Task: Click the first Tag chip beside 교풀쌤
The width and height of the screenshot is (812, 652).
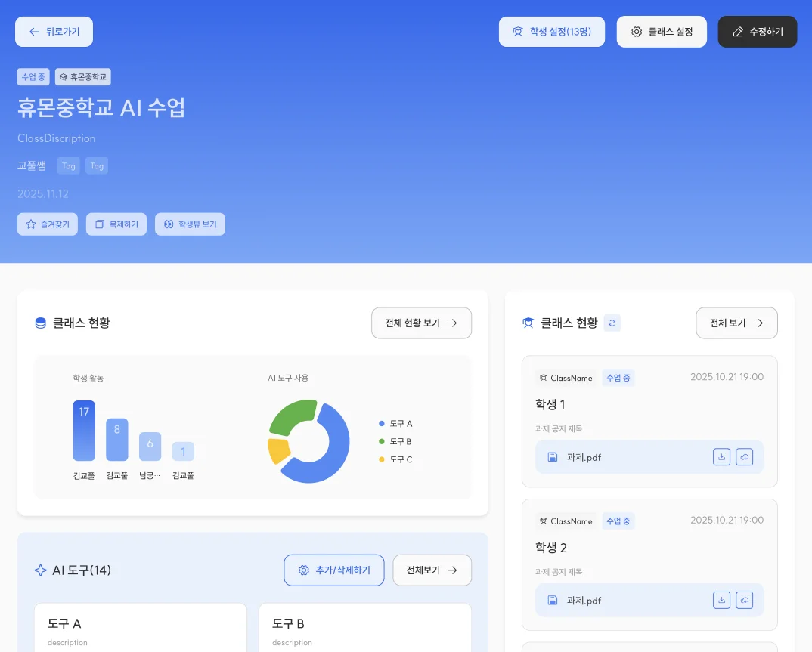Action: [68, 165]
